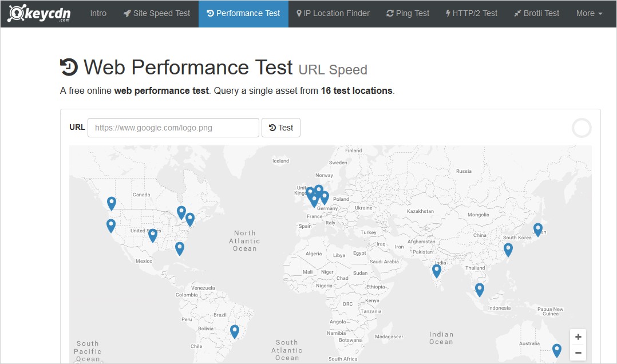Click the map pin over India
The image size is (617, 364).
[437, 270]
